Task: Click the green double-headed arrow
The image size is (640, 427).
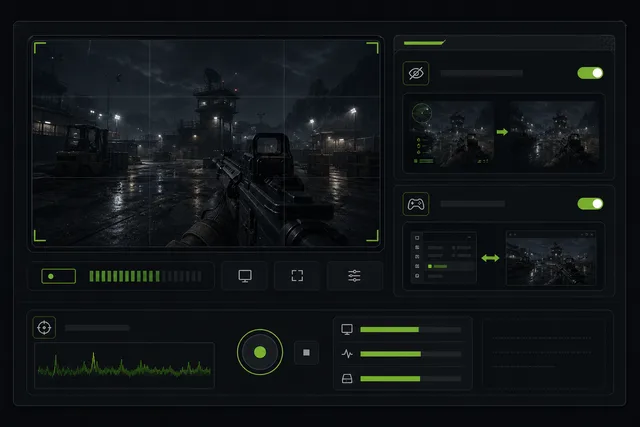Action: coord(490,258)
